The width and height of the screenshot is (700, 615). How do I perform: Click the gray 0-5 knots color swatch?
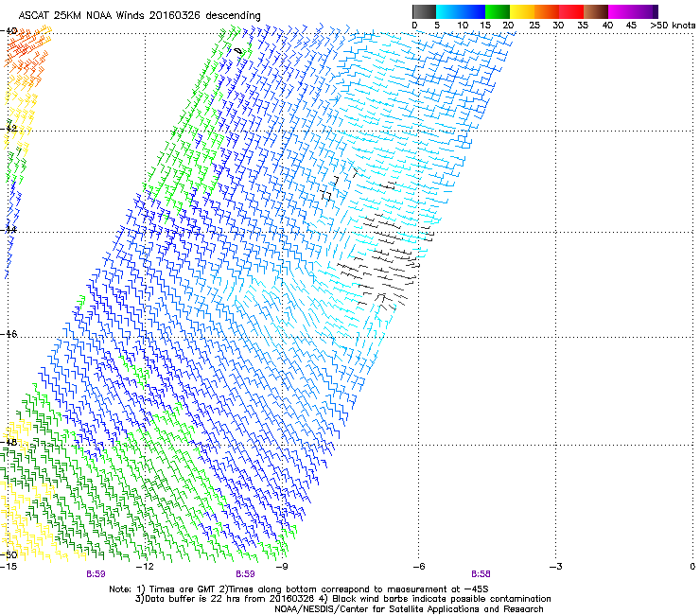[424, 11]
